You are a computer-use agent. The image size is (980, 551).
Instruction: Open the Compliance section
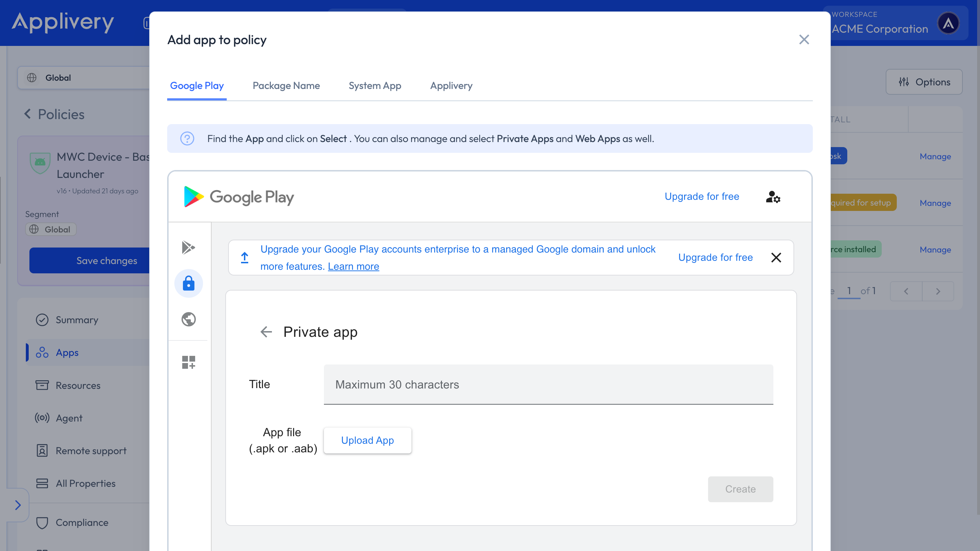(x=82, y=522)
